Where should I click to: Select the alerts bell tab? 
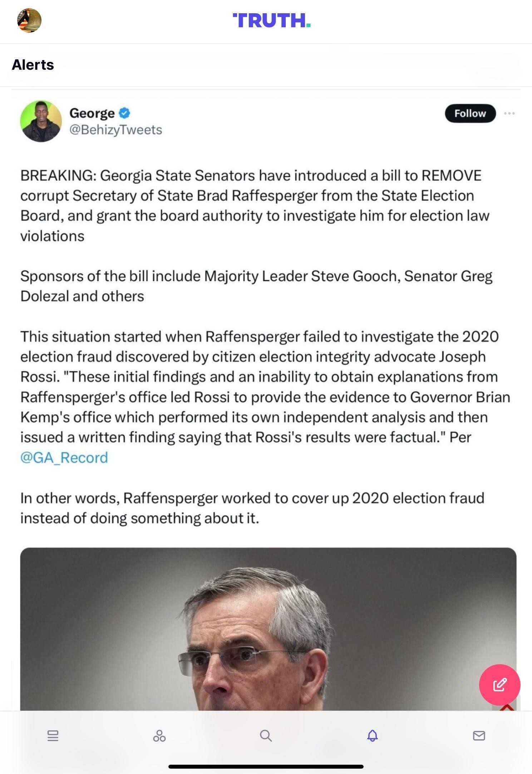tap(372, 735)
